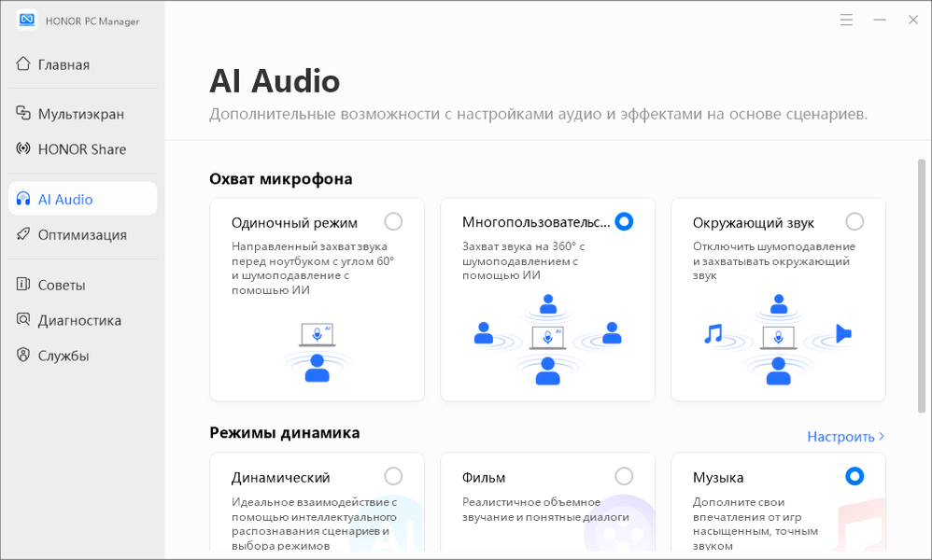Screen dimensions: 932x560
Task: Click the Музыка mode description text
Action: [x=755, y=524]
